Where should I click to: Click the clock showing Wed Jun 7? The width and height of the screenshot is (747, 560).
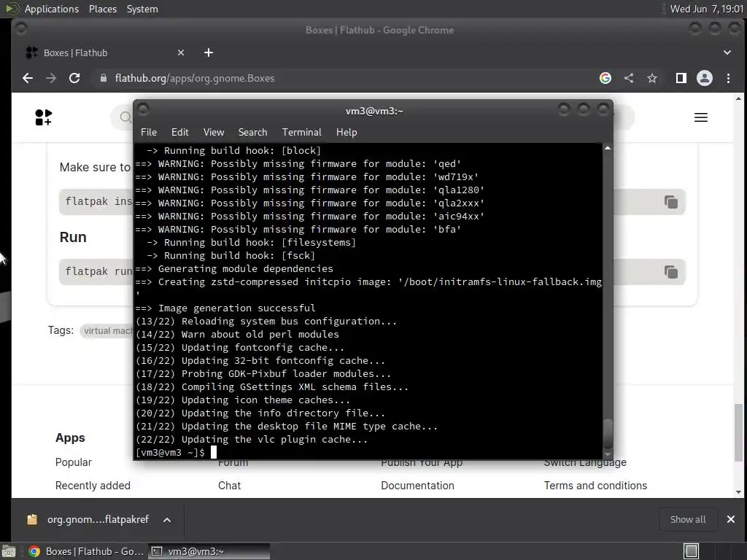click(x=706, y=9)
